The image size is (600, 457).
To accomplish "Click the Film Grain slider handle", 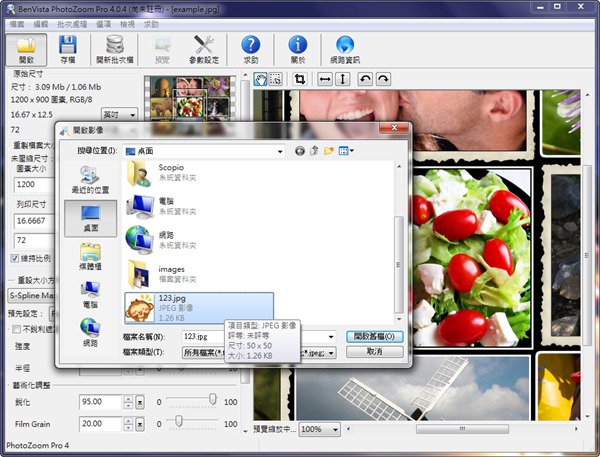I will [x=179, y=421].
